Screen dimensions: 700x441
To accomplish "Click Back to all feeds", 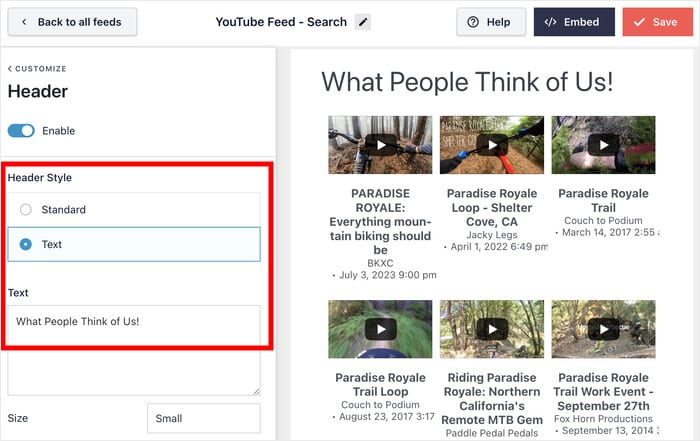I will (71, 22).
